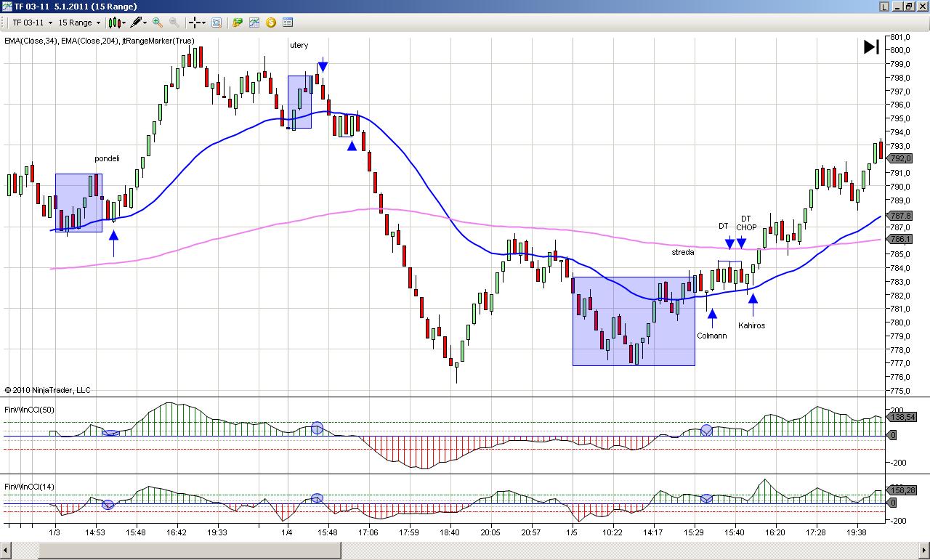This screenshot has height=560, width=930.
Task: Minimize the chart window
Action: click(x=898, y=7)
